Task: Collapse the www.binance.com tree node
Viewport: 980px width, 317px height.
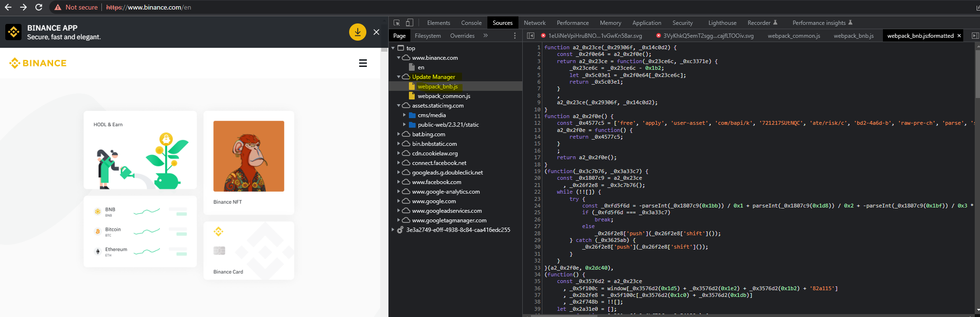Action: click(398, 57)
